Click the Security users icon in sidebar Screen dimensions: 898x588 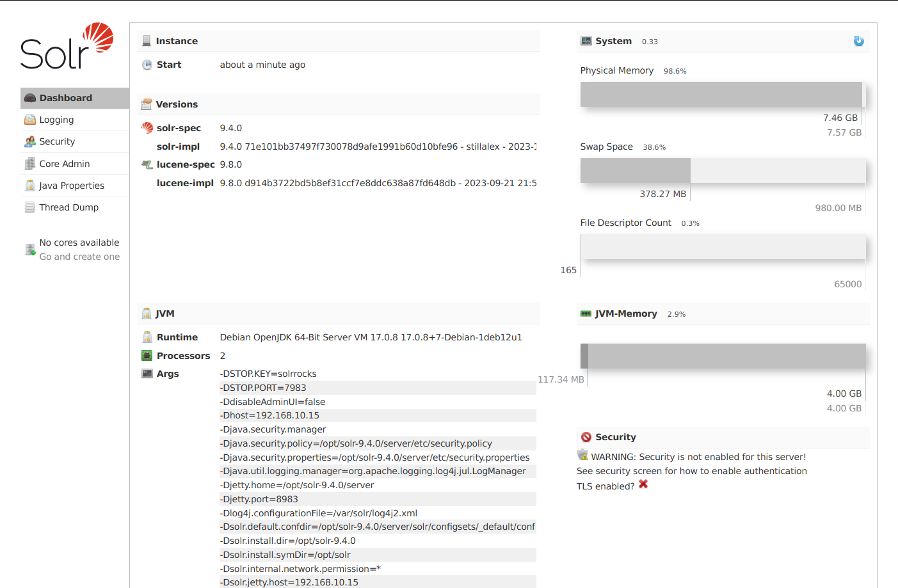tap(30, 141)
